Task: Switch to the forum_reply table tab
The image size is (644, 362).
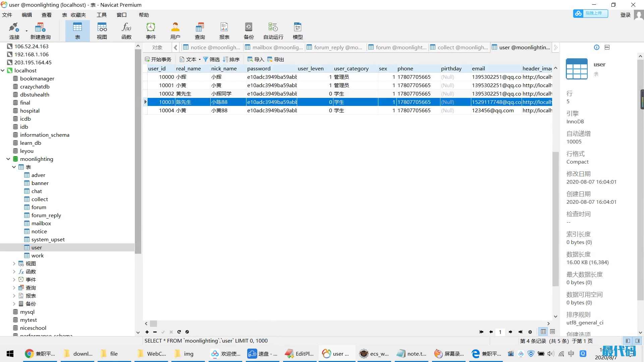Action: (335, 47)
